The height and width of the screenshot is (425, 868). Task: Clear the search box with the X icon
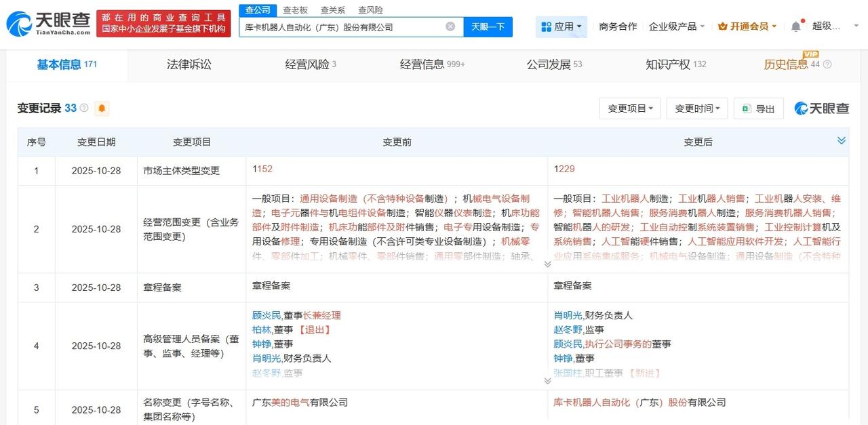[x=450, y=26]
